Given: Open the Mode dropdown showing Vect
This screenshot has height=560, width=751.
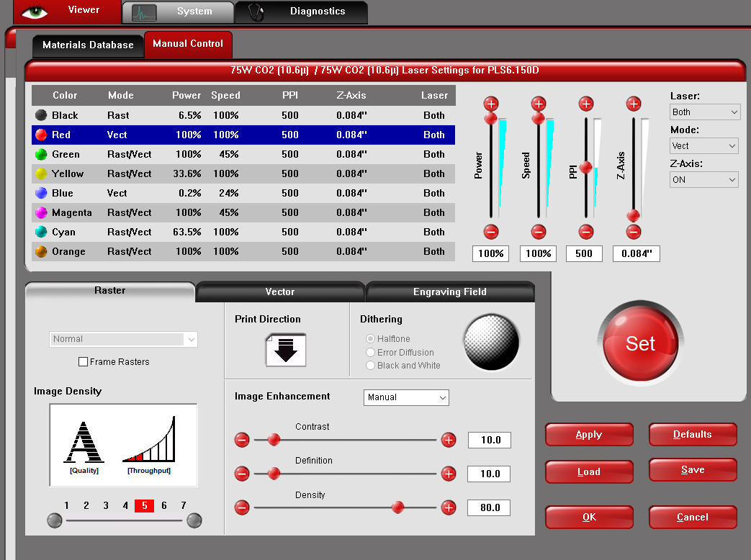Looking at the screenshot, I should tap(704, 146).
